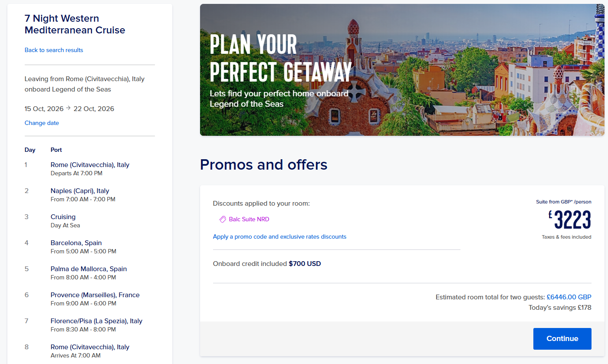Open the £6446.00 GBP estimated total link
Screen dimensions: 608x364
pyautogui.click(x=569, y=297)
